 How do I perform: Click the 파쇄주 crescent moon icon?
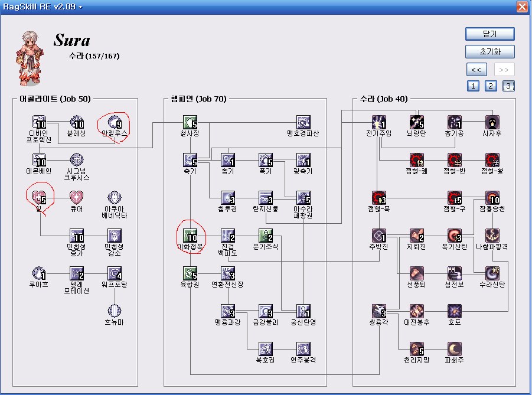[x=454, y=348]
